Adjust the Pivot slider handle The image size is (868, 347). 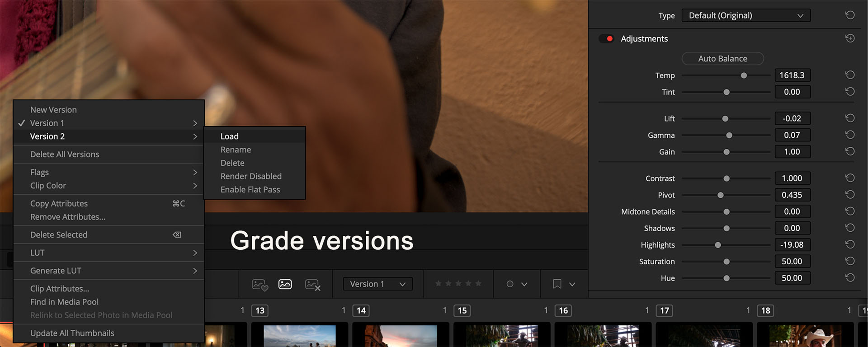(x=720, y=195)
